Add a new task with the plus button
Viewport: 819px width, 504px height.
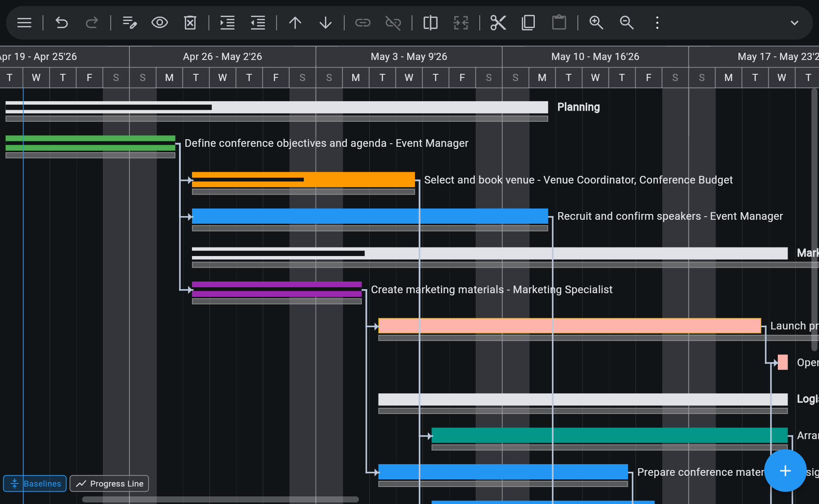click(785, 471)
